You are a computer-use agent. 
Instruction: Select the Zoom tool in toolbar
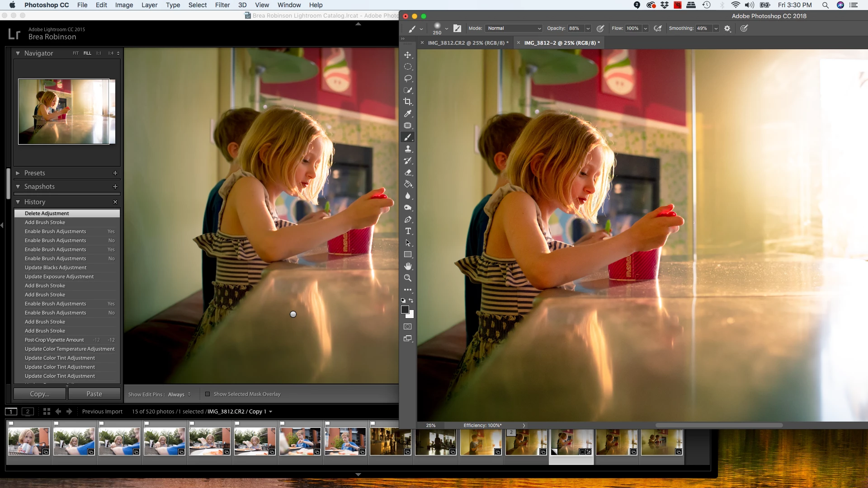[x=408, y=278]
